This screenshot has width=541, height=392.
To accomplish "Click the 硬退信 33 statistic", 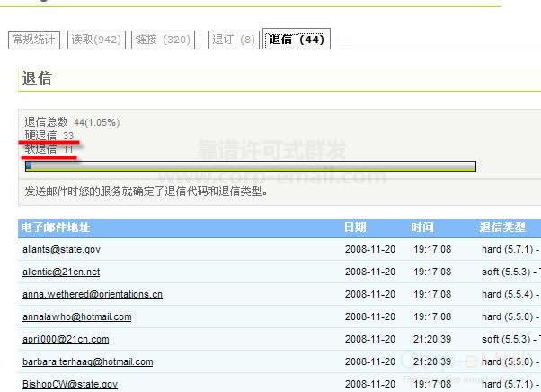I will tap(49, 135).
